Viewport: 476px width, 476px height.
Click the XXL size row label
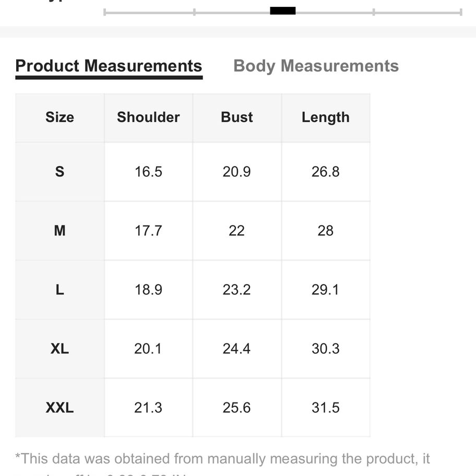(59, 408)
